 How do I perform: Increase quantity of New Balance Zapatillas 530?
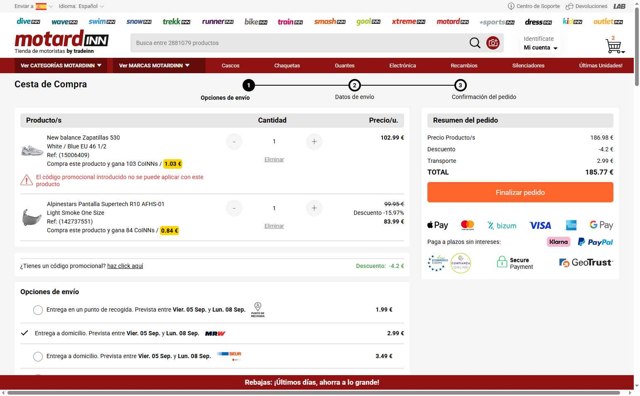(314, 142)
